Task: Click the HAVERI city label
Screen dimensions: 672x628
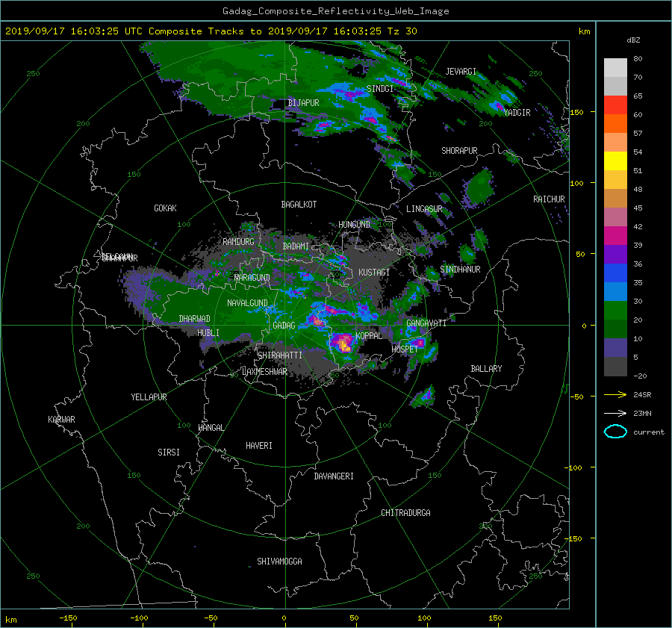Action: click(x=259, y=446)
